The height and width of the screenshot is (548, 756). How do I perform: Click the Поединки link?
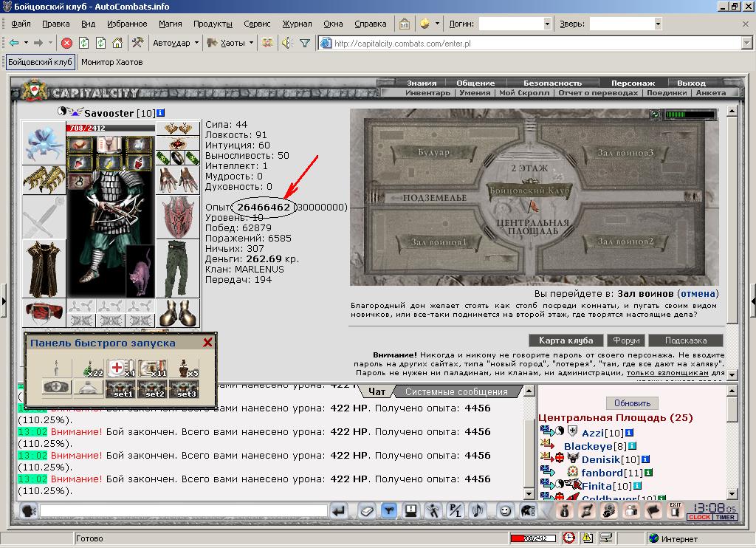667,92
